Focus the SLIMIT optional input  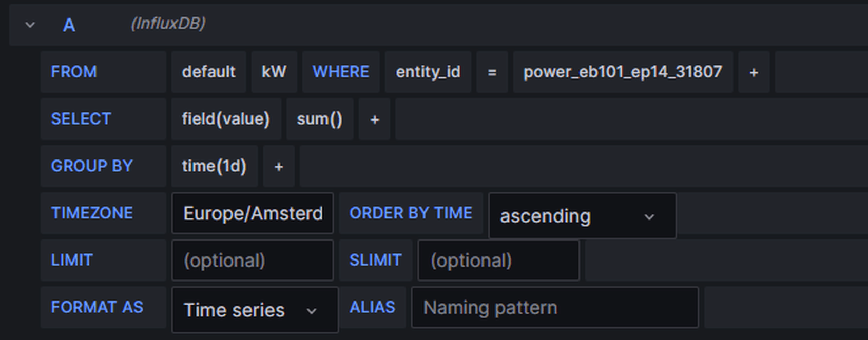point(498,261)
